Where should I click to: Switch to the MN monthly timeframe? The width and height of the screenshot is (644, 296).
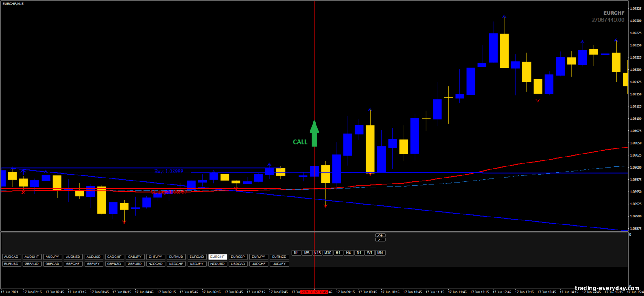[x=380, y=253]
